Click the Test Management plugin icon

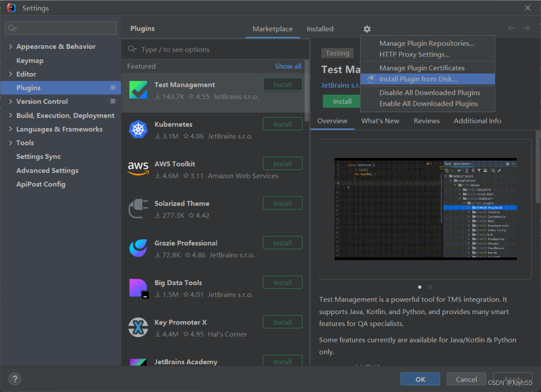point(138,90)
